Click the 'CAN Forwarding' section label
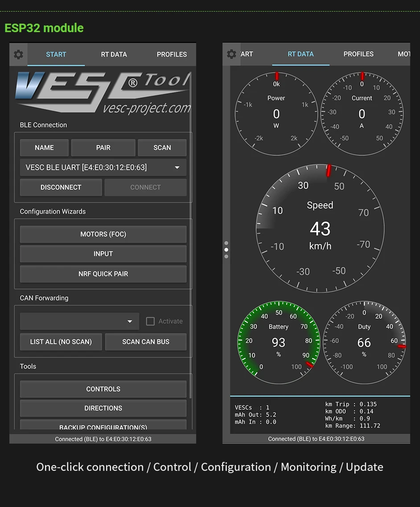Image resolution: width=420 pixels, height=507 pixels. pyautogui.click(x=44, y=298)
